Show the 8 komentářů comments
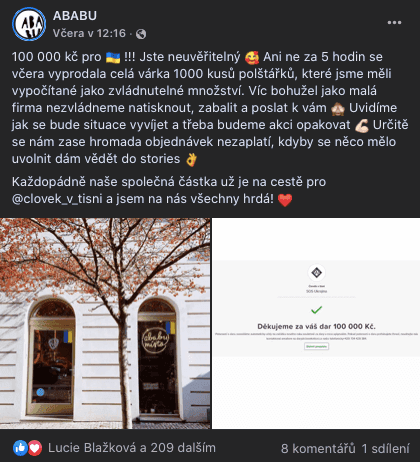The height and width of the screenshot is (462, 420). [x=318, y=448]
